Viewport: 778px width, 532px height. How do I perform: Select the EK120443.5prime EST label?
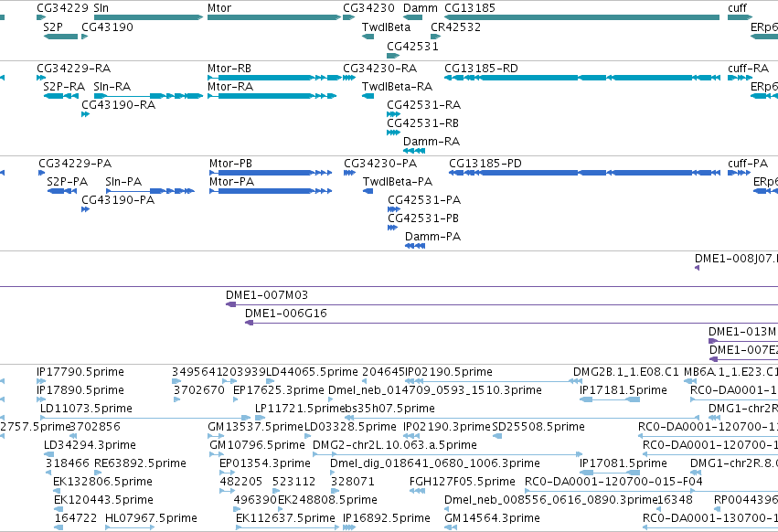pos(103,500)
